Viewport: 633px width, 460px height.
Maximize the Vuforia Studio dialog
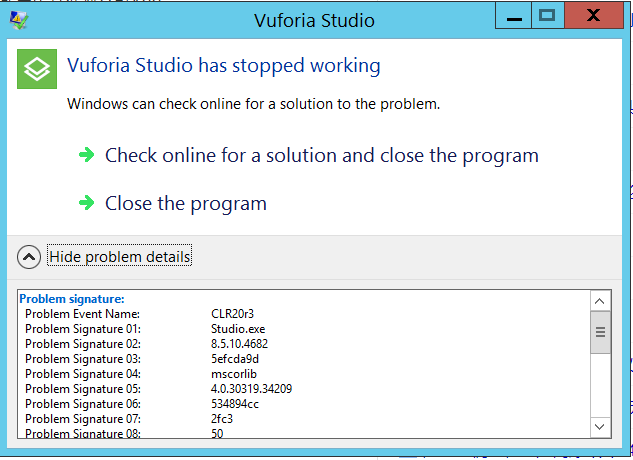point(547,16)
